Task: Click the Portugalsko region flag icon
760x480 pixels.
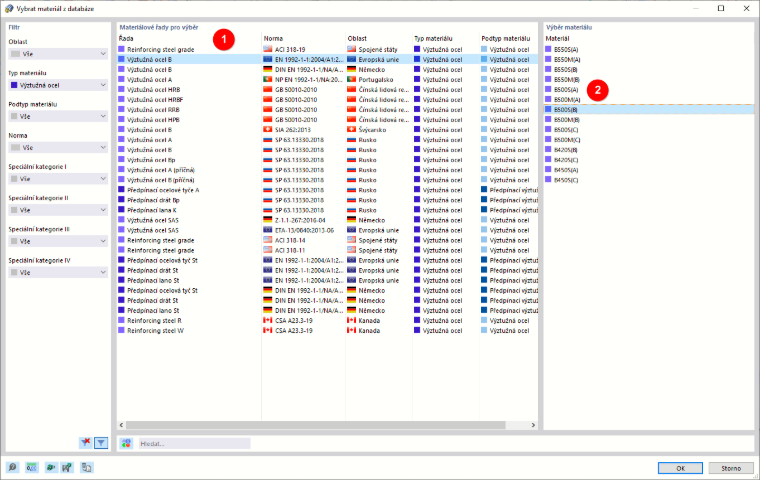Action: 351,79
